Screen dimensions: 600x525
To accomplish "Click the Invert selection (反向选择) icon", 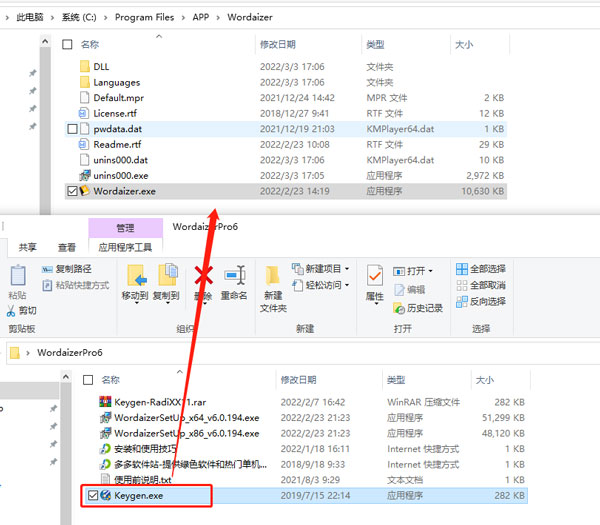I will point(462,302).
